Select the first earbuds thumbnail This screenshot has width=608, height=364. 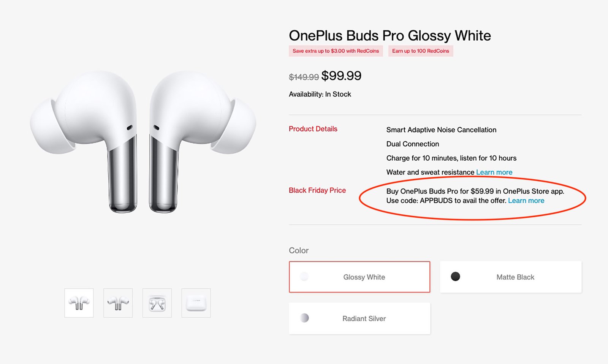[79, 302]
